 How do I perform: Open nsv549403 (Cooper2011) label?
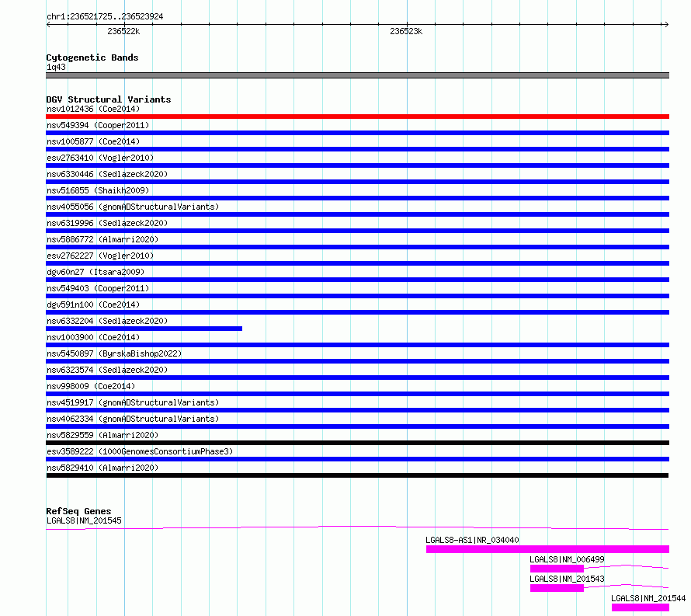click(98, 288)
